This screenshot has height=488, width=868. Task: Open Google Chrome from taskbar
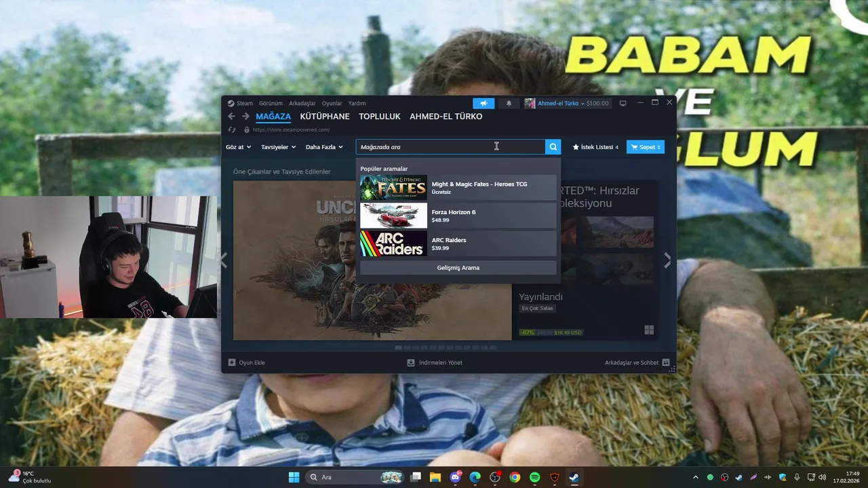(x=515, y=477)
